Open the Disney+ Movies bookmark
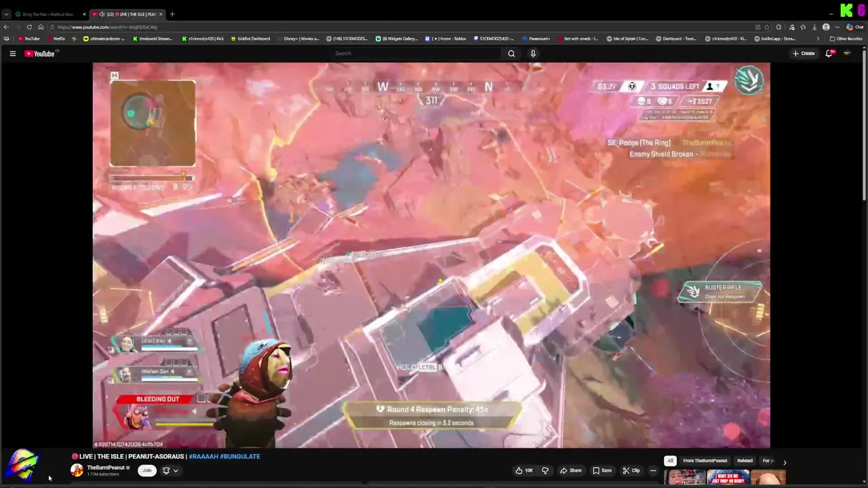The height and width of the screenshot is (488, 868). click(300, 39)
